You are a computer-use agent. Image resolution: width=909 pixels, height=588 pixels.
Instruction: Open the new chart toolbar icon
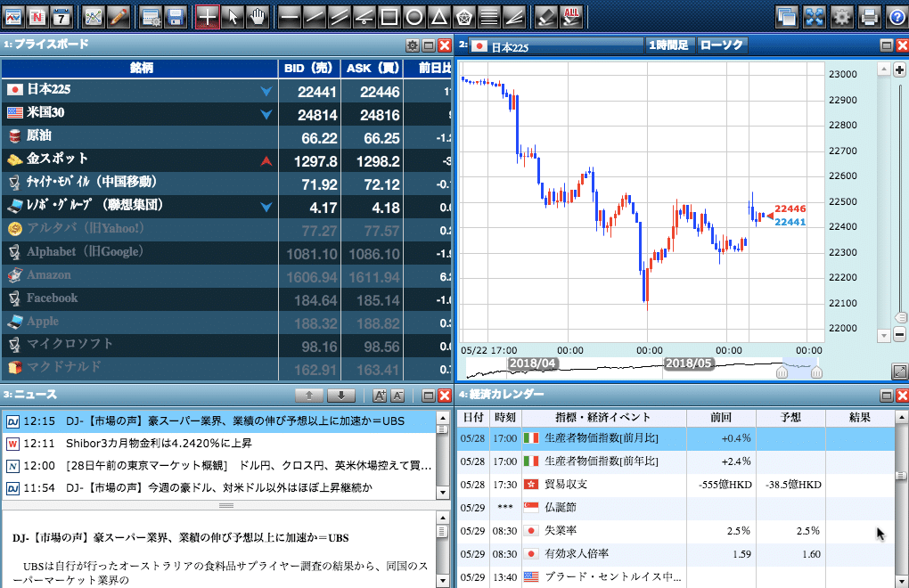click(93, 16)
